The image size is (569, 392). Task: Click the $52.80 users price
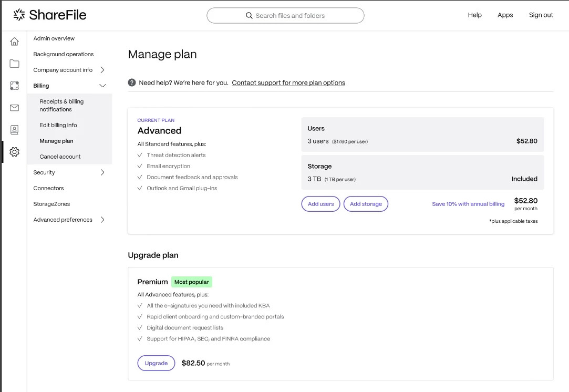pos(526,141)
